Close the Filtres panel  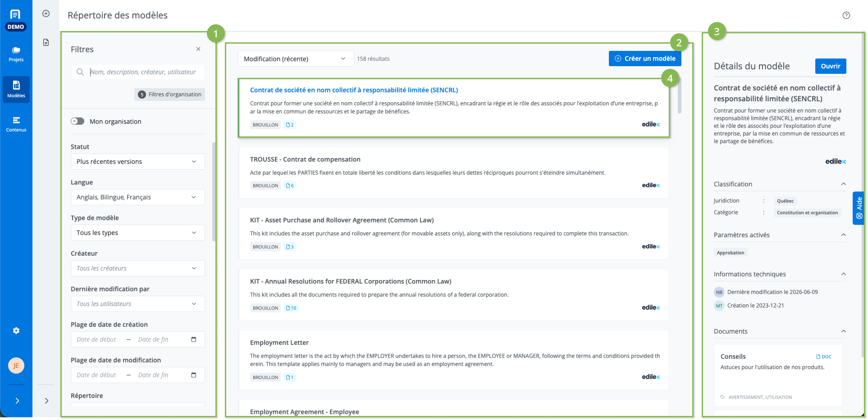(198, 49)
